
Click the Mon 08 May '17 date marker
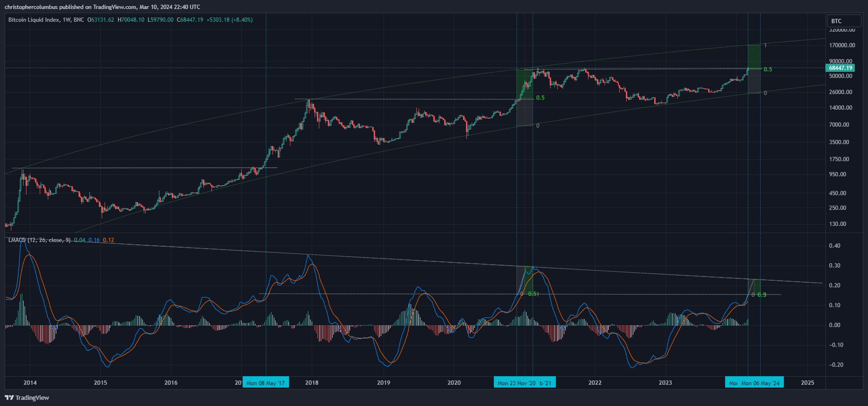265,383
